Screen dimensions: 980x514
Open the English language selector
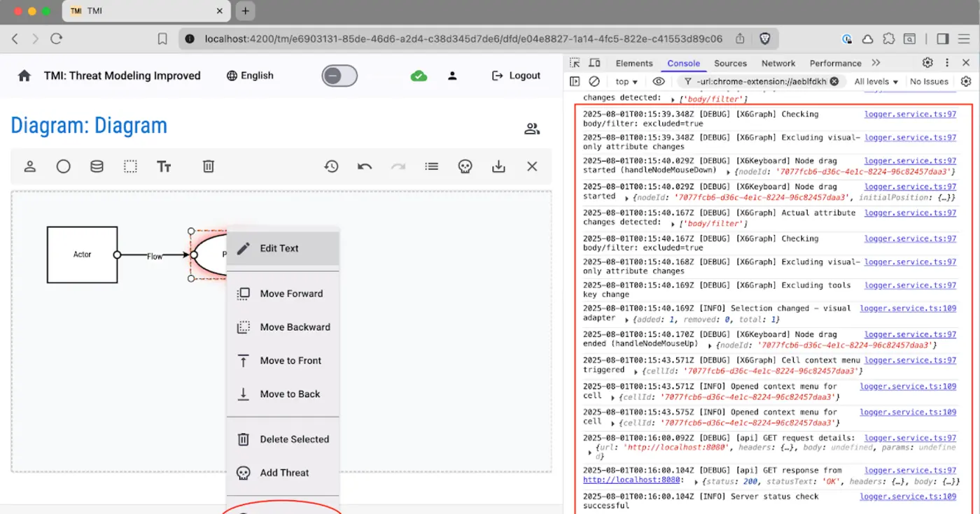pos(250,76)
